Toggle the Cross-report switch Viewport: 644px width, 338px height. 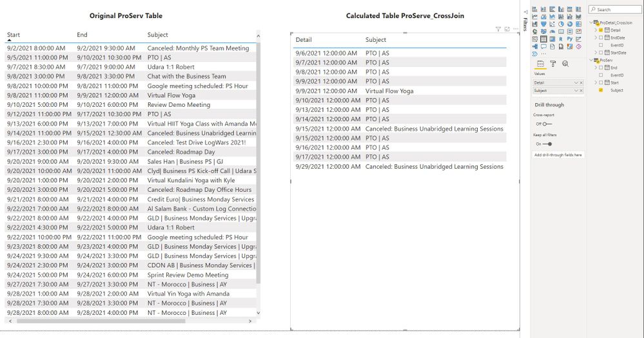point(547,124)
